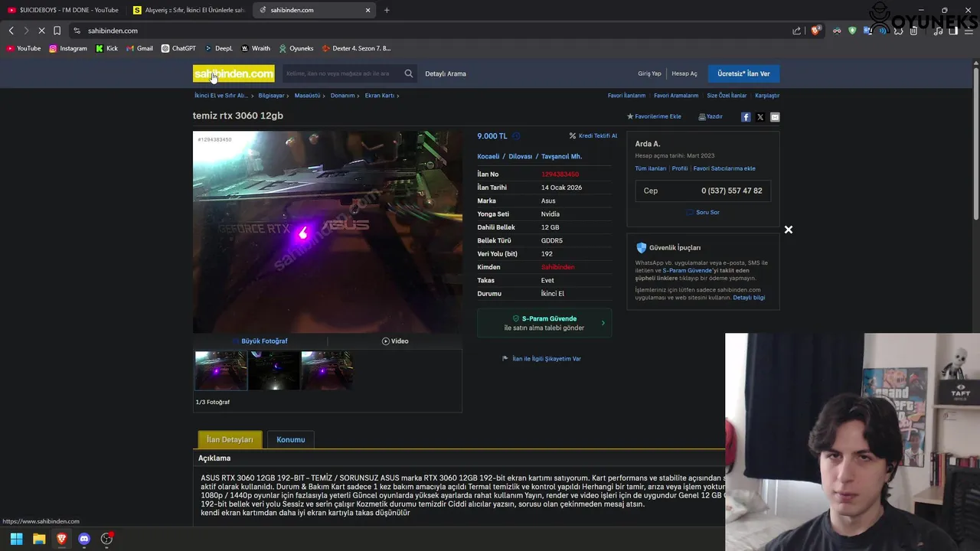Send S-Param Güvende purchase request
The width and height of the screenshot is (980, 551).
pos(544,323)
